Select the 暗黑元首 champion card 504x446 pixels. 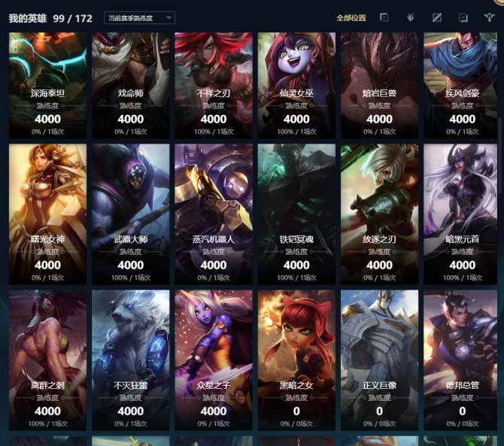click(x=460, y=214)
